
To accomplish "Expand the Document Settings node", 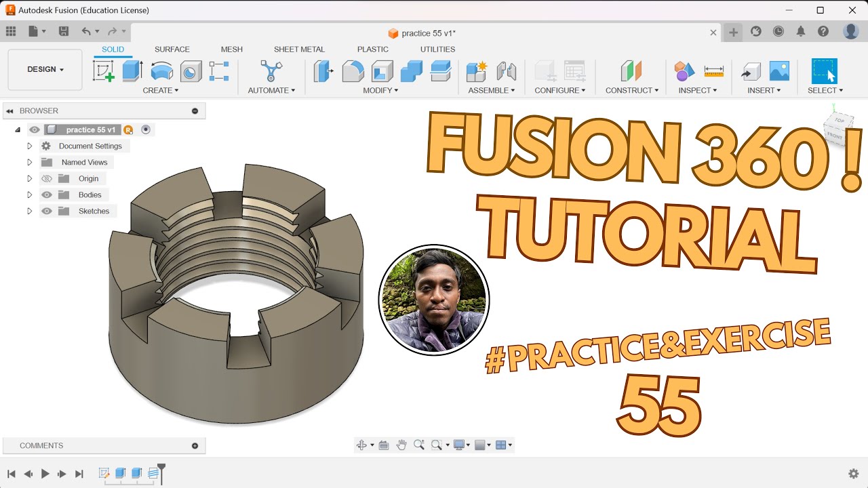I will (x=29, y=146).
